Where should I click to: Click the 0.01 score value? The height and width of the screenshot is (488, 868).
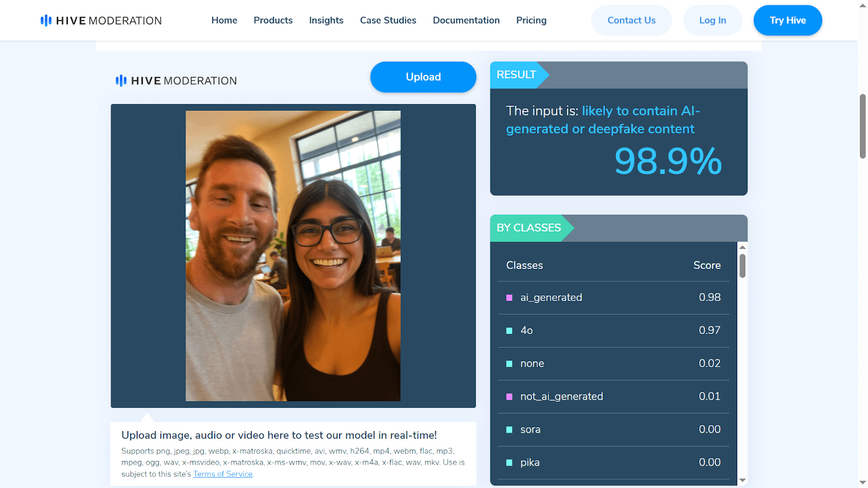[x=710, y=396]
